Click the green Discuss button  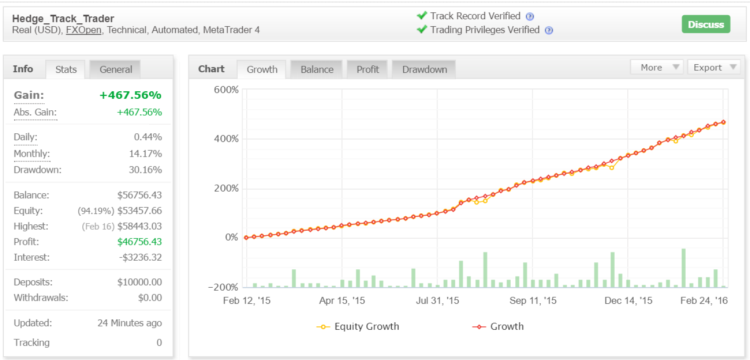tap(706, 24)
